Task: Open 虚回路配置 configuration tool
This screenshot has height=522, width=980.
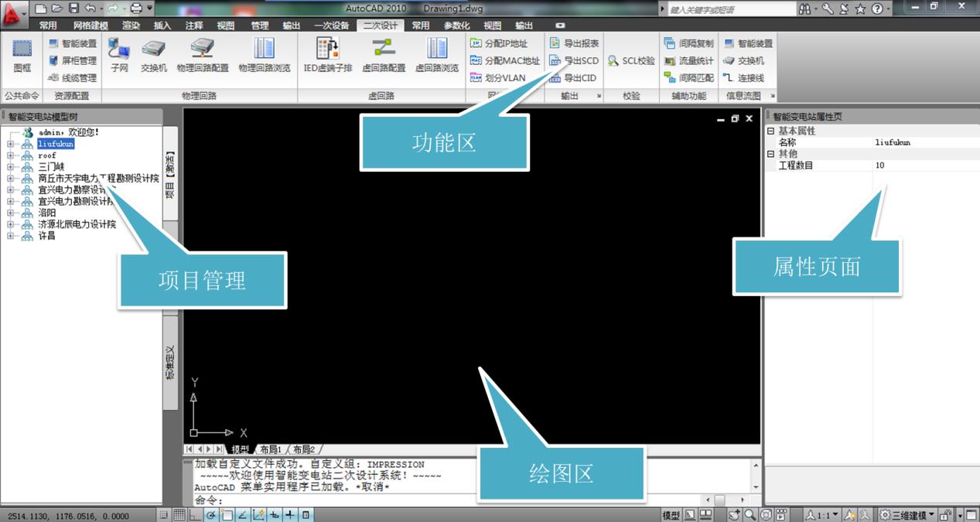Action: click(384, 55)
